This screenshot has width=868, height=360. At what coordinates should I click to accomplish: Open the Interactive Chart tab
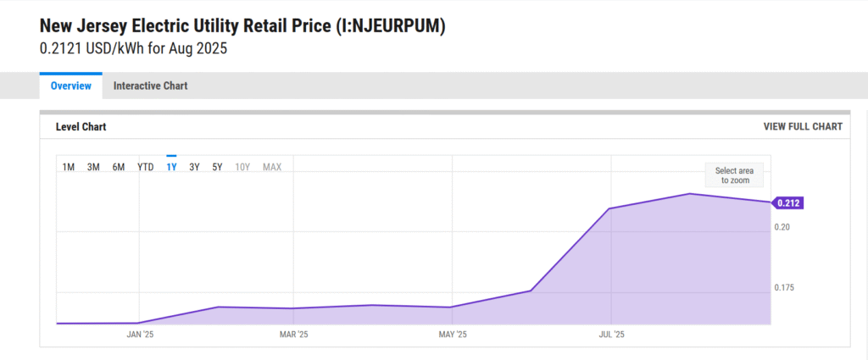(150, 86)
